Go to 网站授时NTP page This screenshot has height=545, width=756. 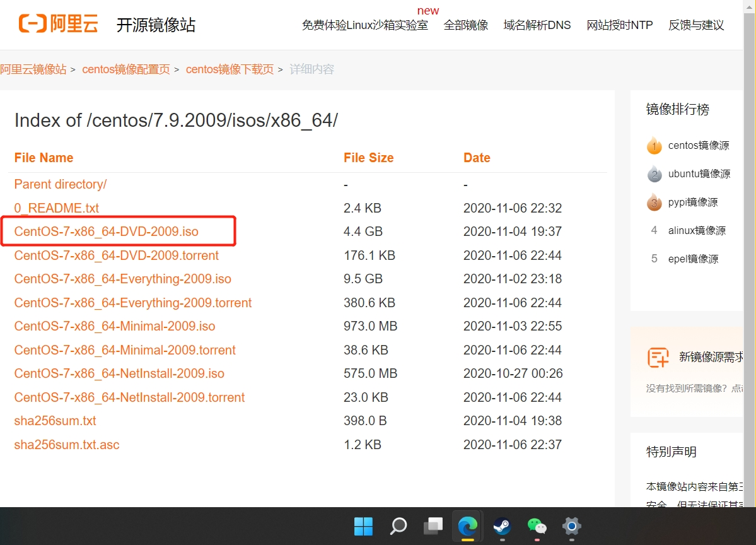tap(620, 25)
